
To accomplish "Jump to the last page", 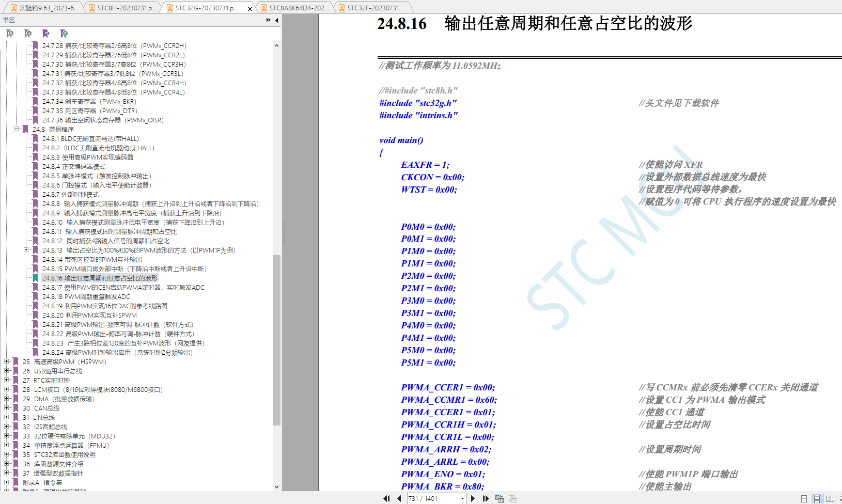I will (486, 498).
